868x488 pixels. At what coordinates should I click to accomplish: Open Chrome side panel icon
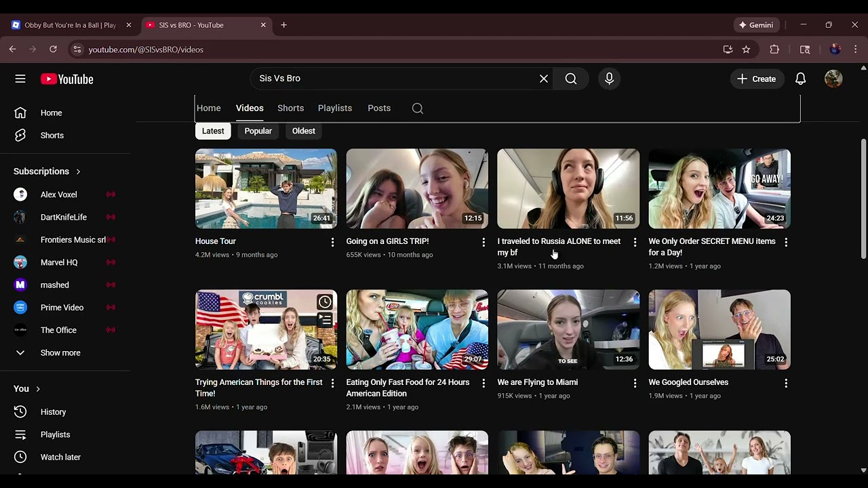[805, 49]
